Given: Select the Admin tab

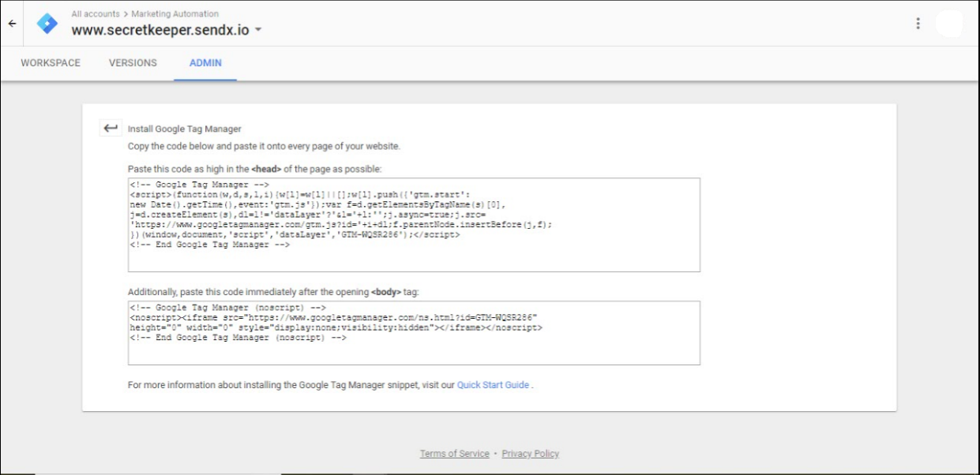Looking at the screenshot, I should point(205,63).
